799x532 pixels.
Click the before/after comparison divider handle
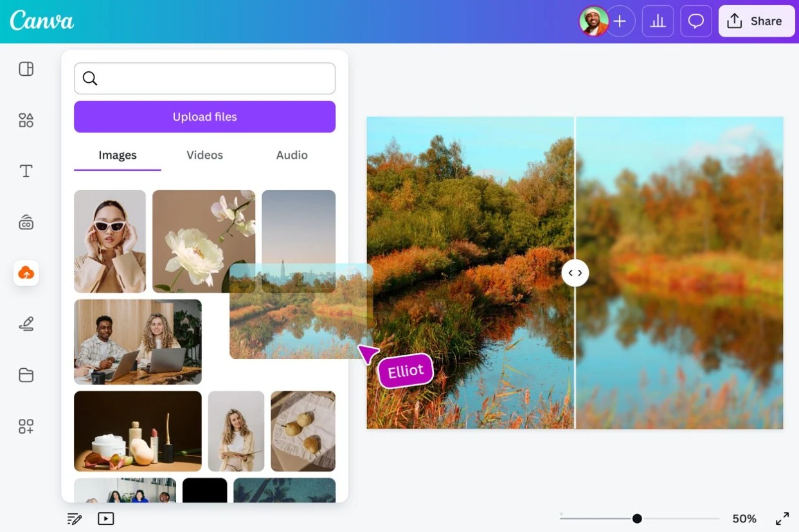point(575,273)
